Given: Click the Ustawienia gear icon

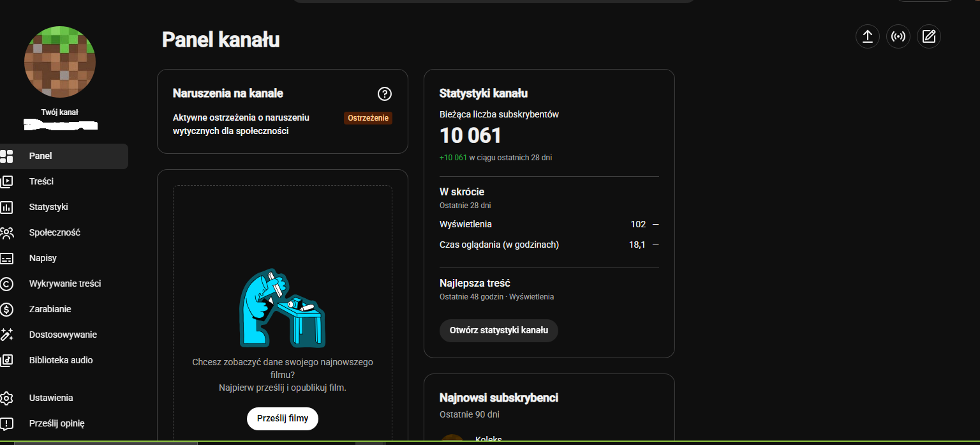Looking at the screenshot, I should [x=6, y=398].
